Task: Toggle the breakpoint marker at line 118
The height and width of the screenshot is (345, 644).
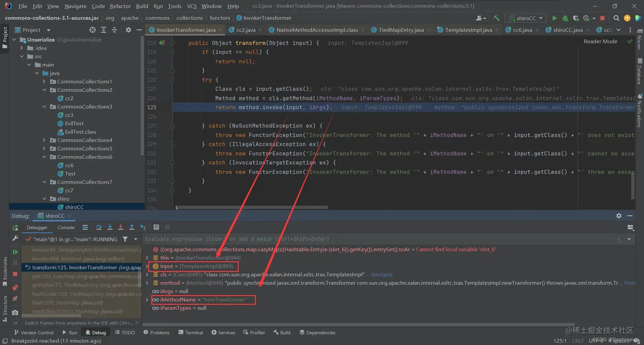Action: pyautogui.click(x=161, y=43)
